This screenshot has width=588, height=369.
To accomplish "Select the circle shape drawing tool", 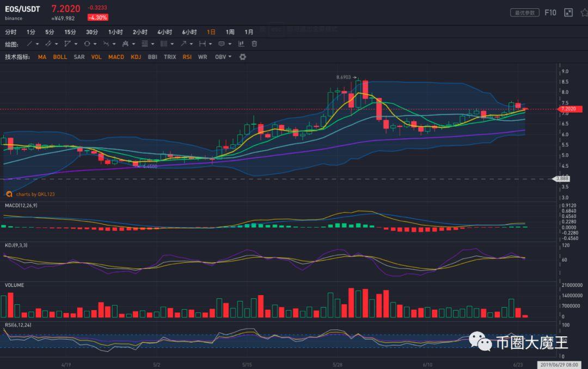I will (x=87, y=44).
